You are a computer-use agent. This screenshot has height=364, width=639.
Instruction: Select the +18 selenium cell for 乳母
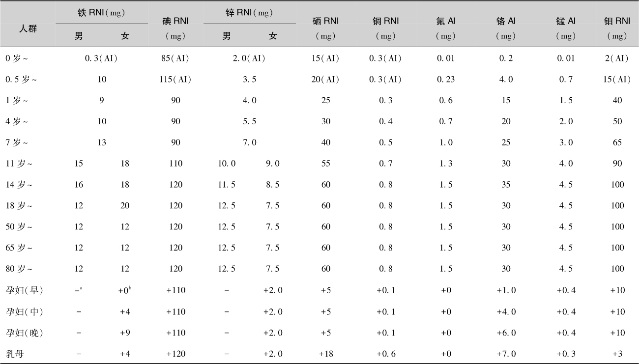tap(325, 354)
